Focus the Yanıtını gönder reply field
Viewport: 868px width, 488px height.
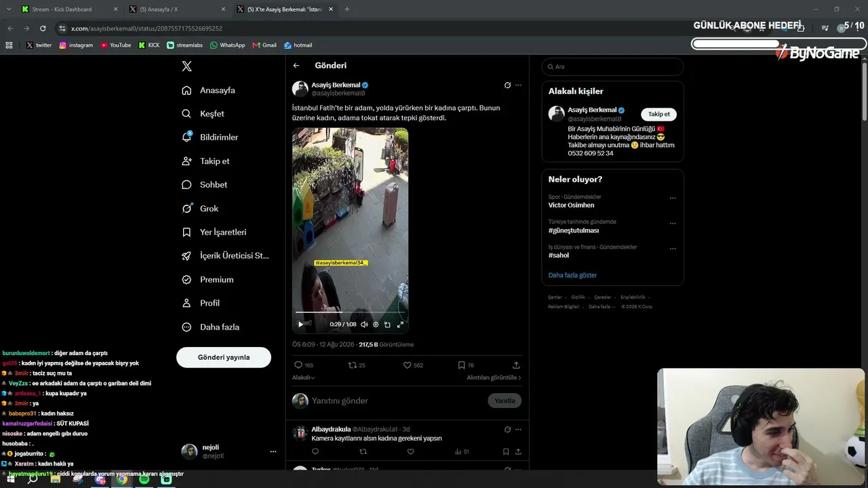tap(397, 401)
